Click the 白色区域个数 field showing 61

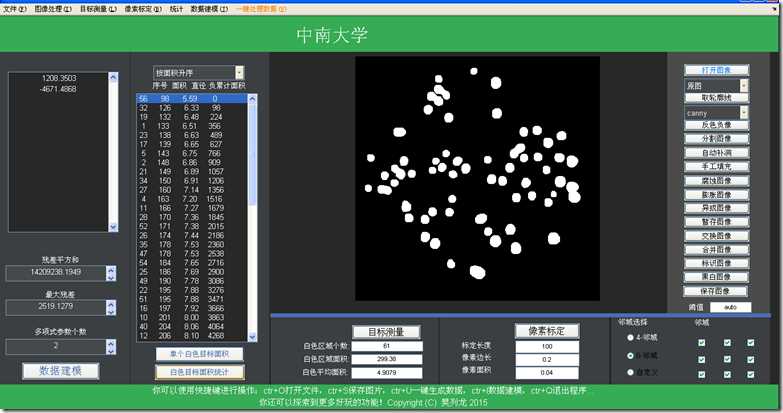tap(386, 346)
